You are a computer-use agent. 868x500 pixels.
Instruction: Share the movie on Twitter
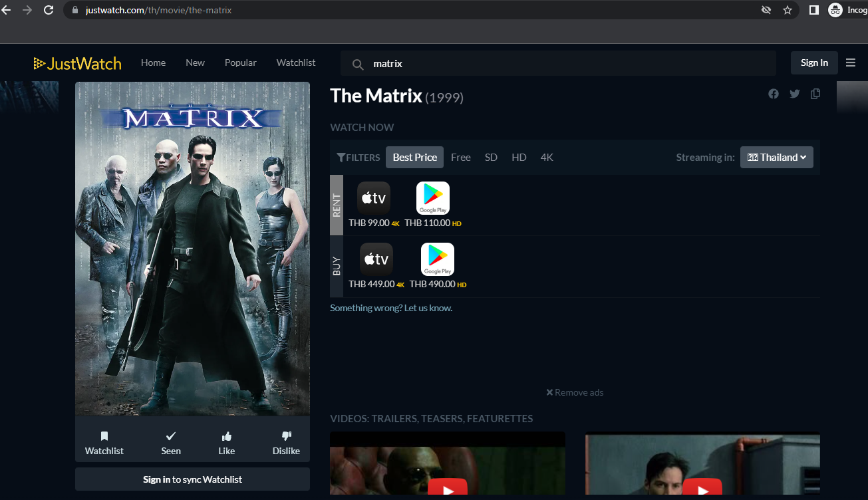coord(795,94)
